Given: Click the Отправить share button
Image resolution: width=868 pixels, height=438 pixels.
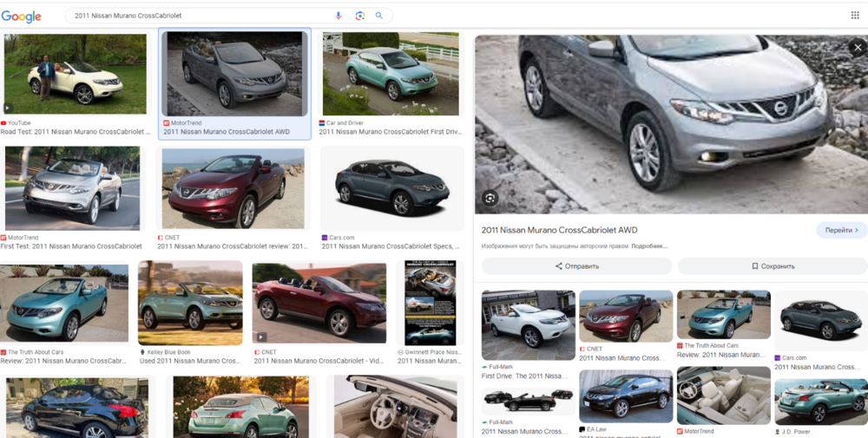Looking at the screenshot, I should (577, 266).
